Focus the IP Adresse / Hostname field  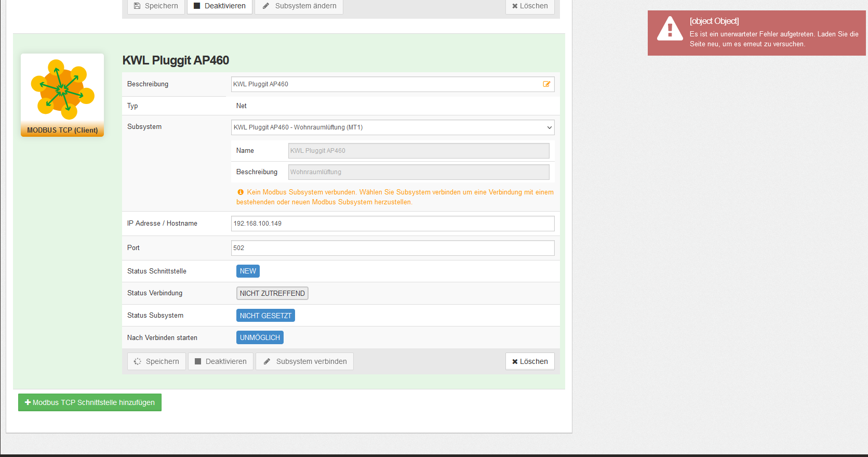point(392,224)
